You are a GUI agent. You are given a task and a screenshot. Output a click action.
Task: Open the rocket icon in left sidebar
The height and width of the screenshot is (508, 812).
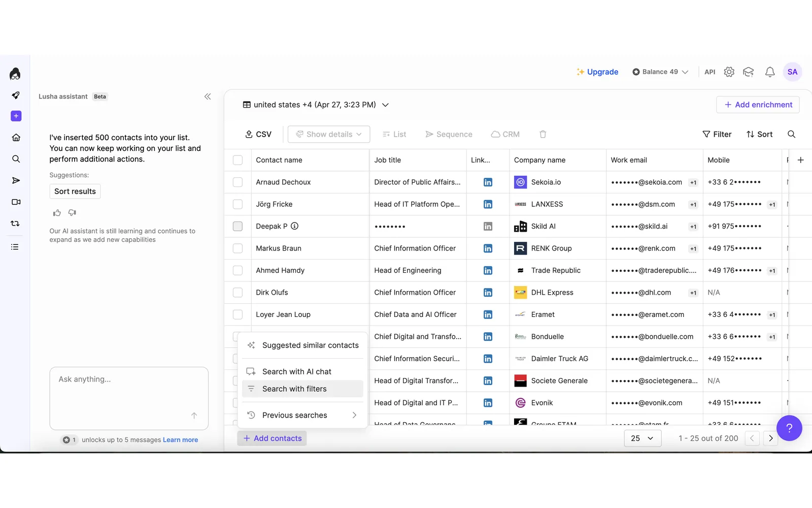coord(16,95)
